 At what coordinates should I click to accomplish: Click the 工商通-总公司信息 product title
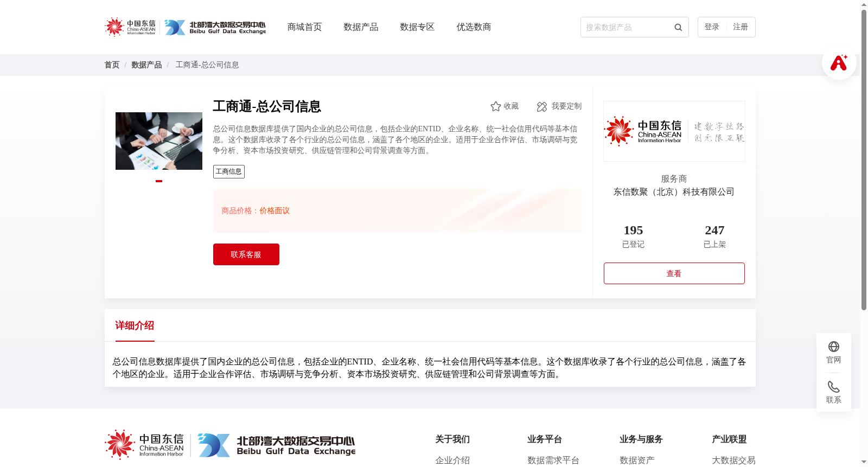pos(267,106)
